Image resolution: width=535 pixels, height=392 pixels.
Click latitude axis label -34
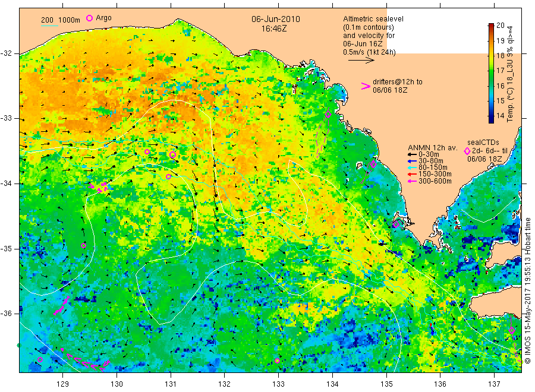(x=7, y=184)
